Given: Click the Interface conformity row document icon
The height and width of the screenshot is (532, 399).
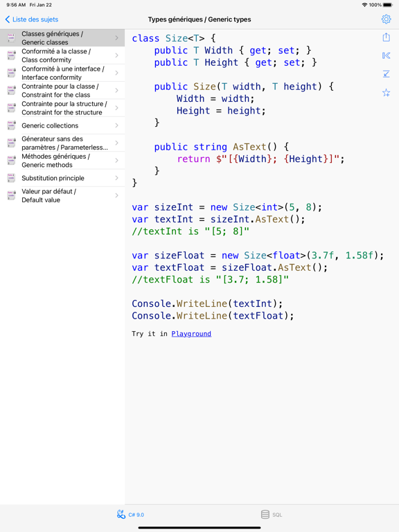Looking at the screenshot, I should pos(12,73).
